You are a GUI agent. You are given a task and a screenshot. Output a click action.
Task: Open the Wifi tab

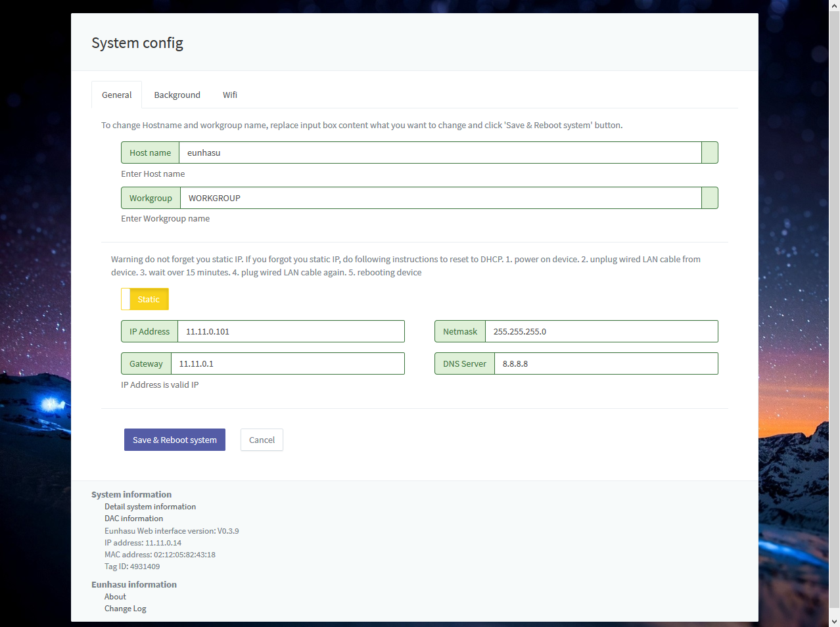click(229, 95)
